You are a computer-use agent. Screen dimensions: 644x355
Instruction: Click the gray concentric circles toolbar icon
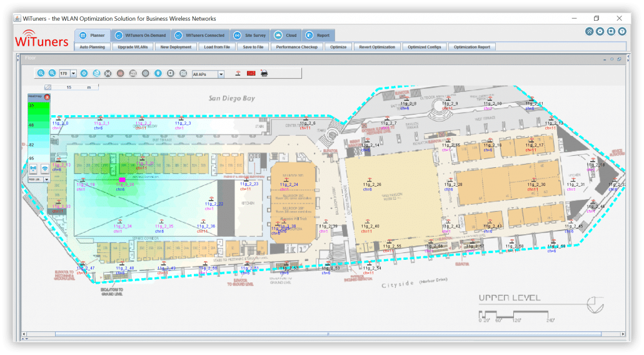tap(146, 73)
